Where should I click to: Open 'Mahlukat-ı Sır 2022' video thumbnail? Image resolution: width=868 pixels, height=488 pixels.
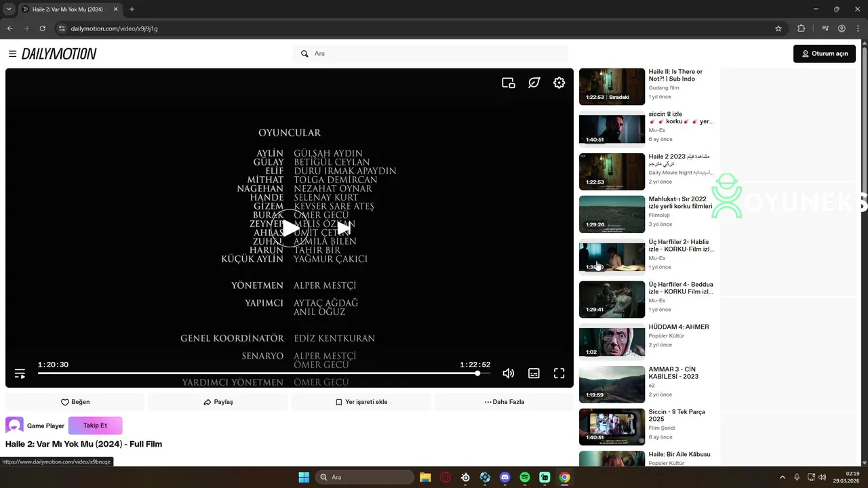click(x=612, y=214)
